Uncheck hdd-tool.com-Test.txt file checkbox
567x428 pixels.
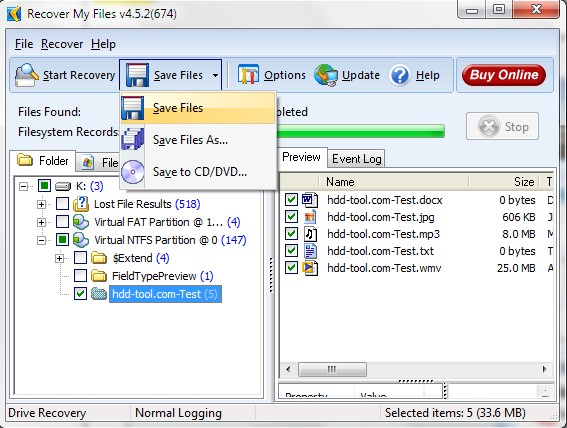(x=291, y=251)
